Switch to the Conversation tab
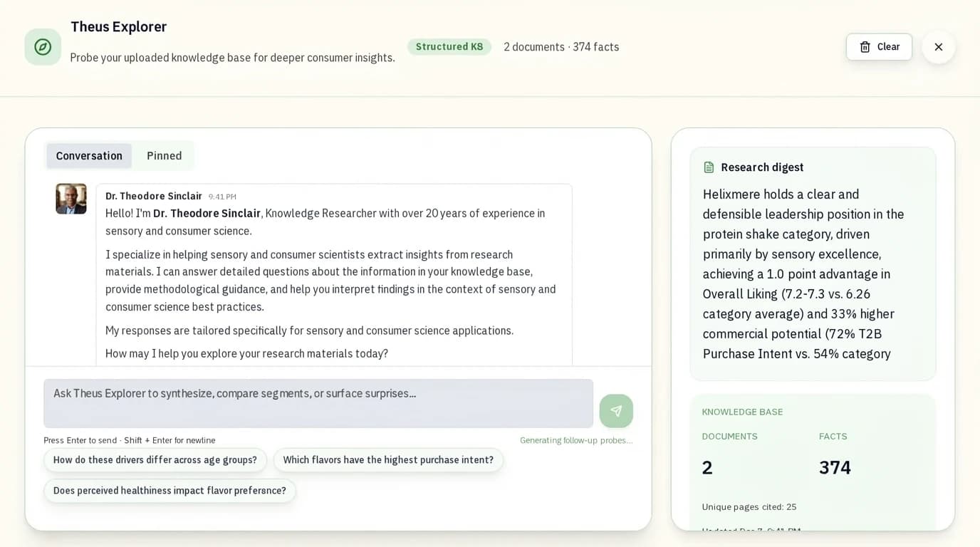Image resolution: width=980 pixels, height=547 pixels. (88, 155)
